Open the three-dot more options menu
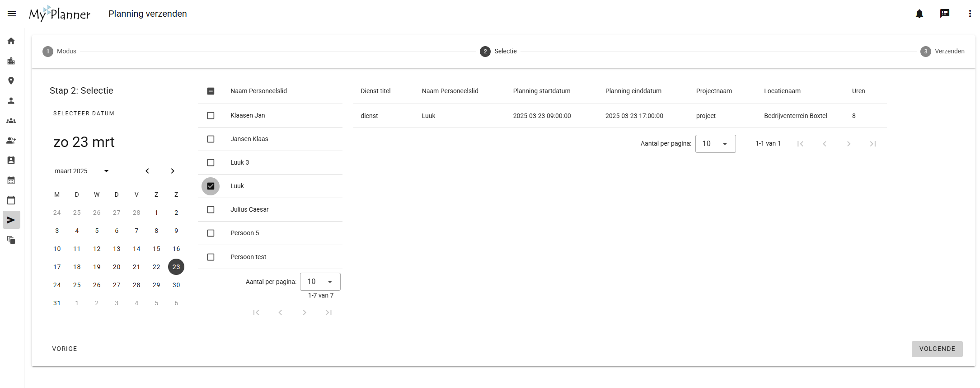Screen dimensions: 980x388 pyautogui.click(x=970, y=14)
